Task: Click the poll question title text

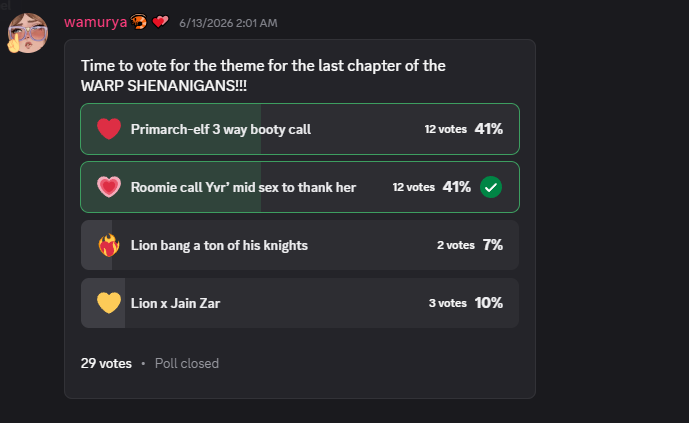Action: tap(263, 76)
